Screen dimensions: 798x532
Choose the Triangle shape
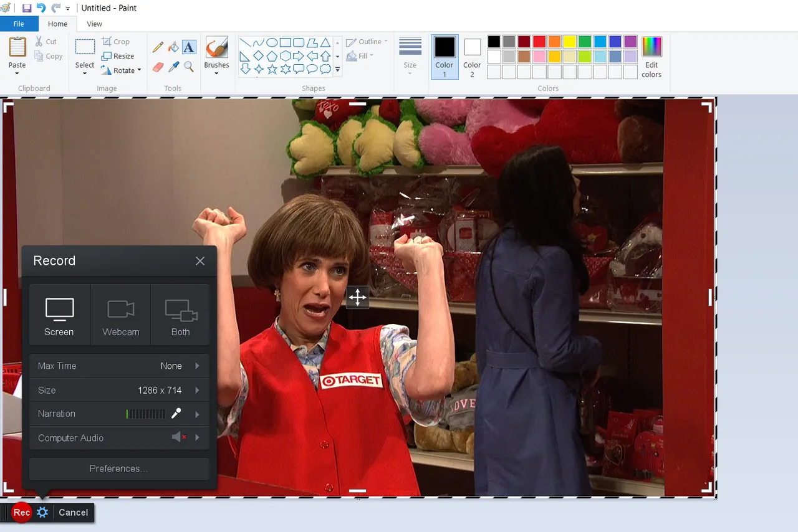(x=325, y=42)
